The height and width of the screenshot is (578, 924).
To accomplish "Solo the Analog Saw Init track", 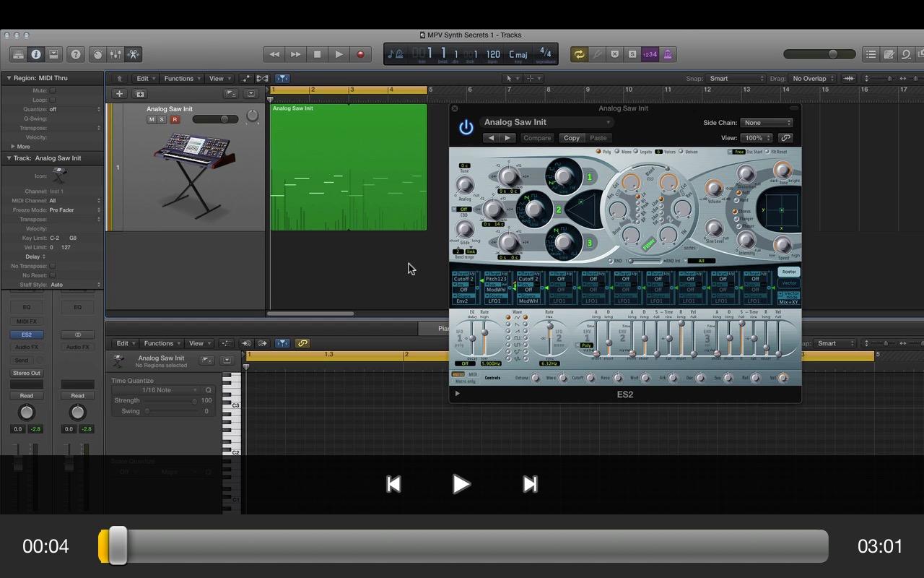I will (162, 119).
